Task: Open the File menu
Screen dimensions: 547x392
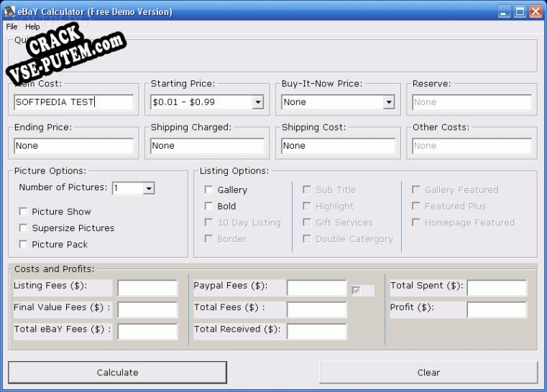Action: [12, 27]
